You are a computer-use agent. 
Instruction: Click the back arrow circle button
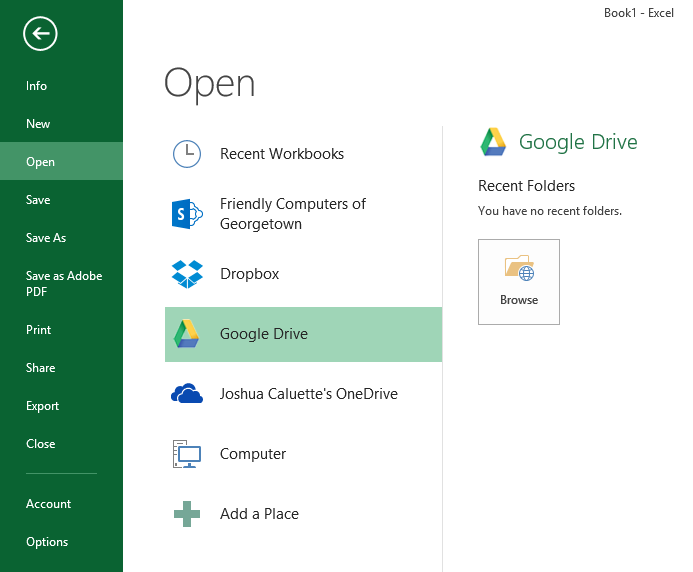tap(40, 34)
